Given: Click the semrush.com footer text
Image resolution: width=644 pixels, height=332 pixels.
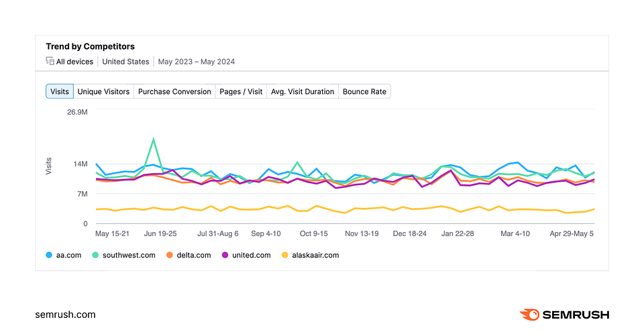Looking at the screenshot, I should [x=65, y=315].
